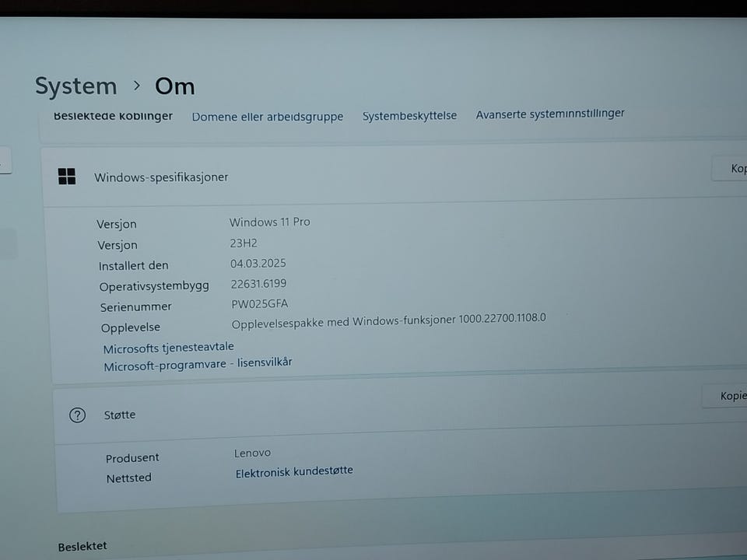This screenshot has width=747, height=560.
Task: Click the Operativsystembygg label
Action: pos(154,286)
